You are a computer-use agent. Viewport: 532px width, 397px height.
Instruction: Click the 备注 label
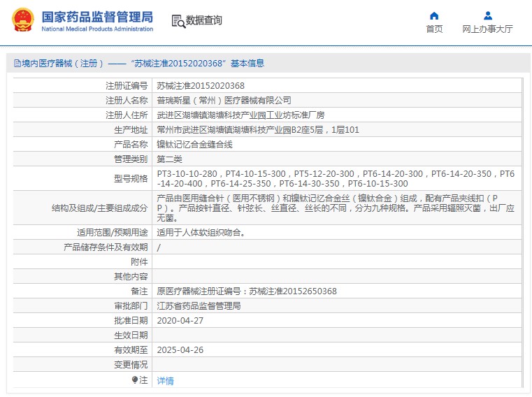pyautogui.click(x=139, y=291)
